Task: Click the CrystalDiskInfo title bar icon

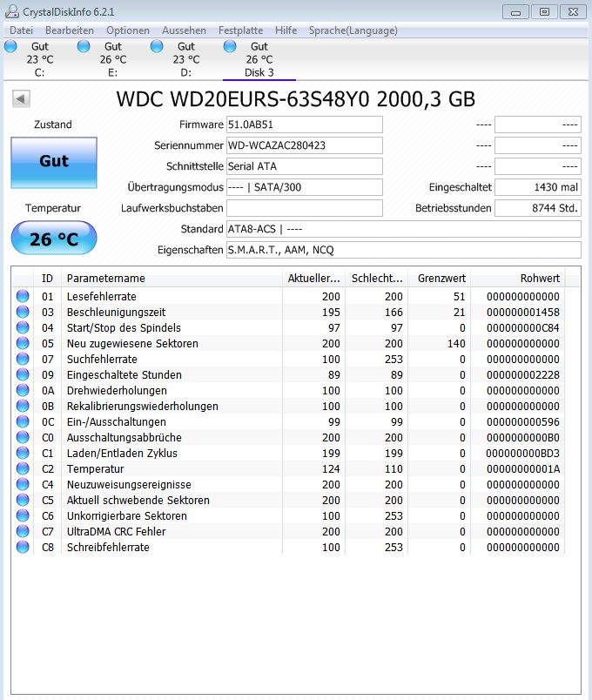Action: point(12,11)
